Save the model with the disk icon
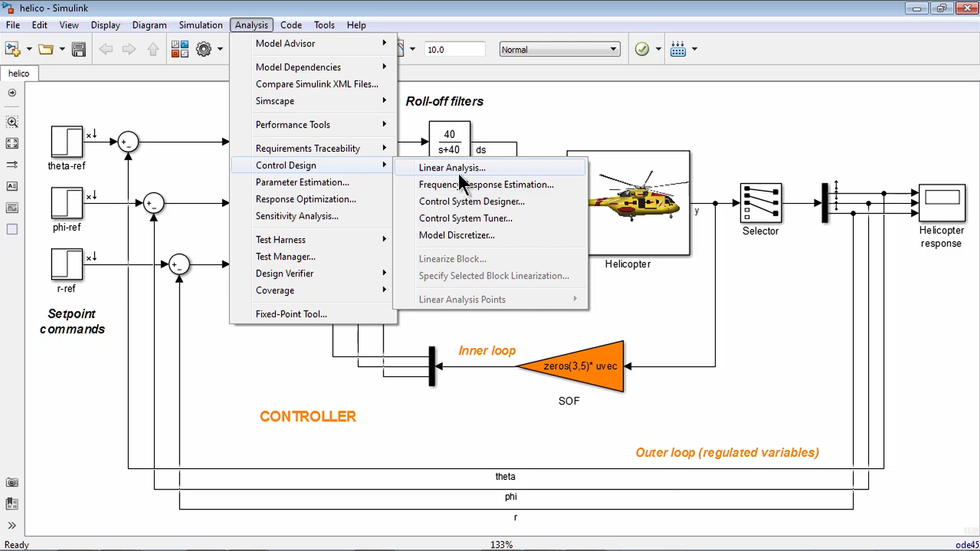980x551 pixels. tap(79, 49)
